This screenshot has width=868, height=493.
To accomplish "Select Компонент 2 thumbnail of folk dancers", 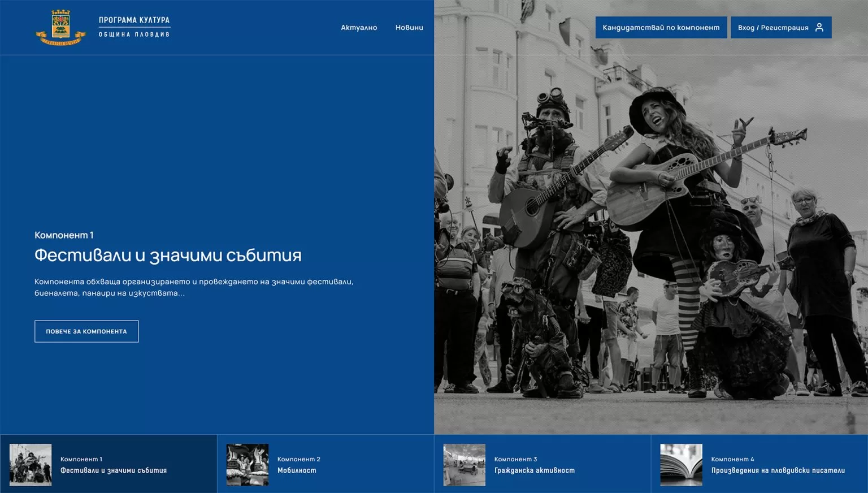I will [248, 465].
